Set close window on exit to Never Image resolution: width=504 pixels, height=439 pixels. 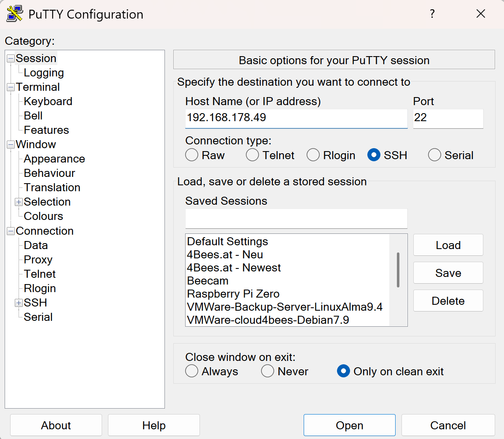[267, 371]
